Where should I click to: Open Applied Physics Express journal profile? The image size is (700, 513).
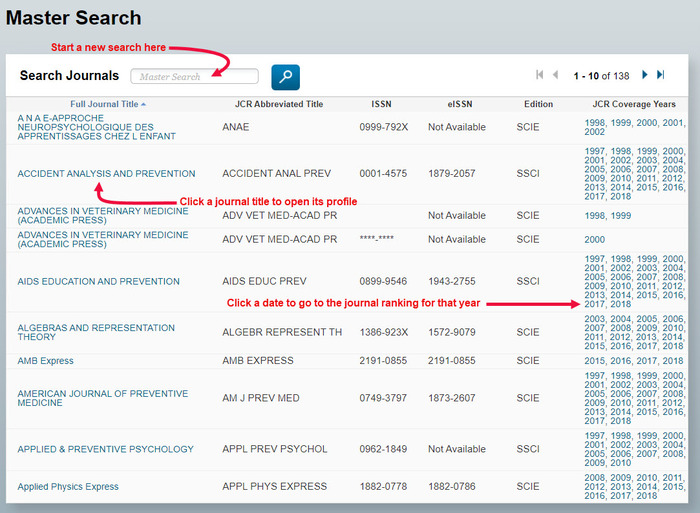click(67, 487)
